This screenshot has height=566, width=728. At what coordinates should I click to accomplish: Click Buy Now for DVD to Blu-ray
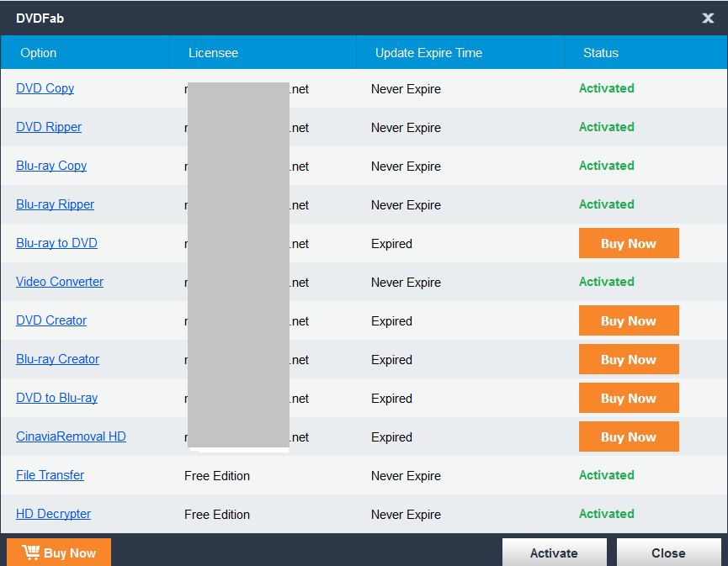click(629, 398)
